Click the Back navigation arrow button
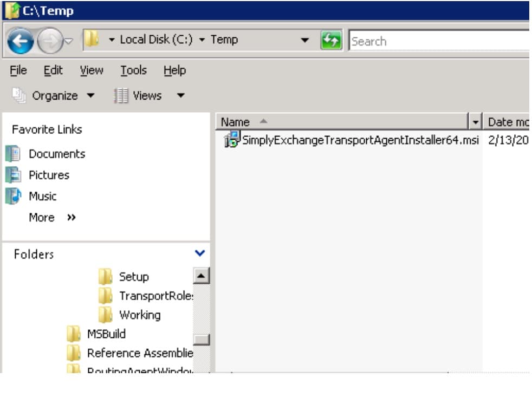Screen dimensions: 532x404 pyautogui.click(x=21, y=41)
